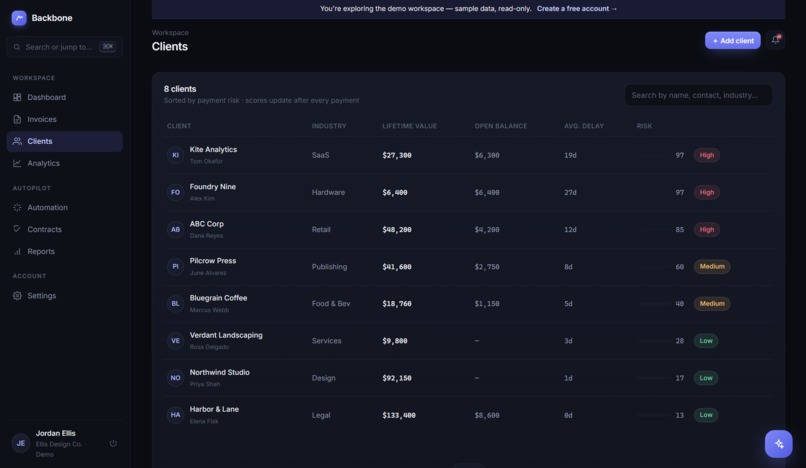Open the Automation section

click(x=64, y=207)
